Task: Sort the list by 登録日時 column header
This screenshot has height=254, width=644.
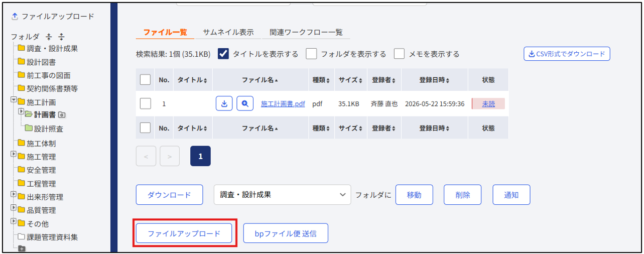Action: pyautogui.click(x=434, y=80)
